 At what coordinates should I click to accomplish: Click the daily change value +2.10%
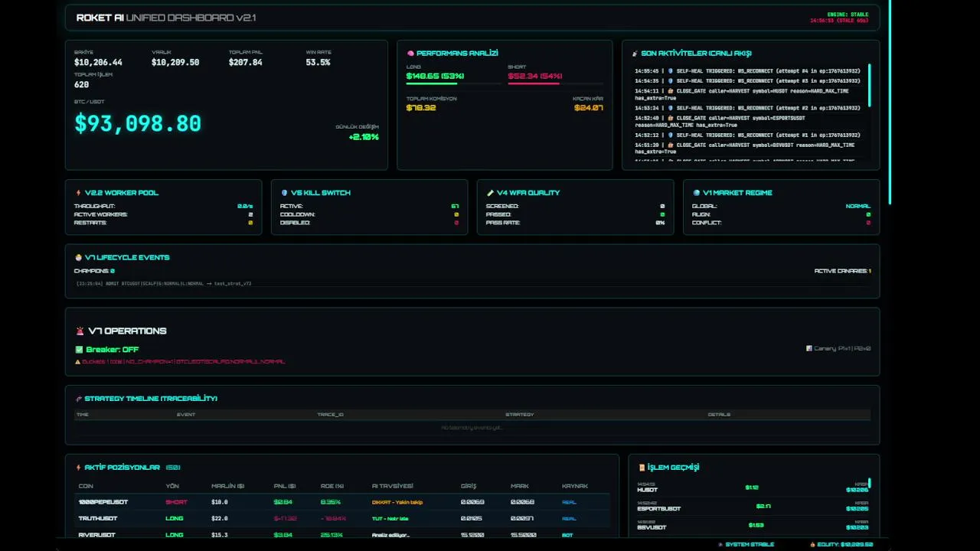(x=363, y=137)
